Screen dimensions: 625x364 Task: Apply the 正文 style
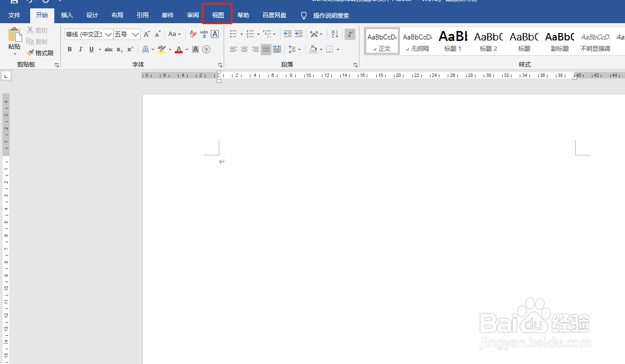pos(382,41)
